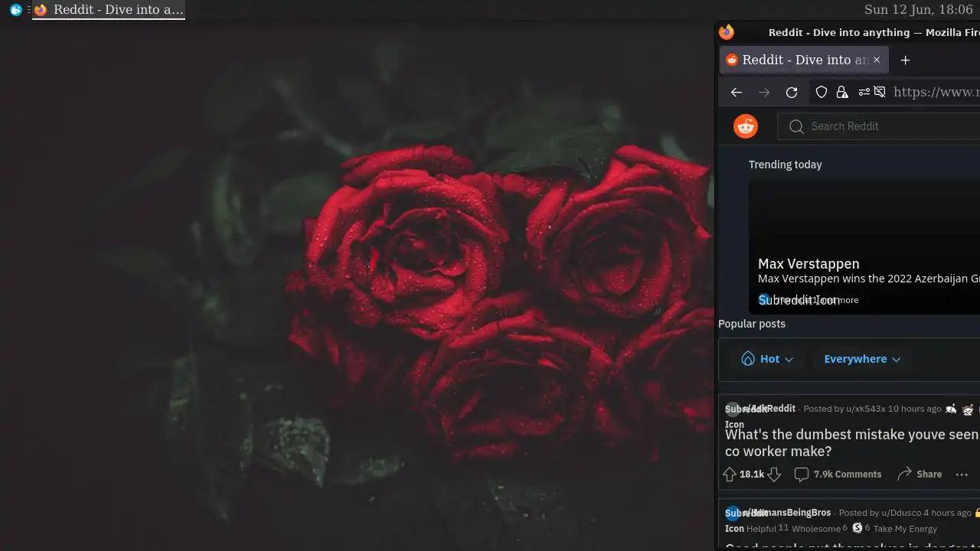This screenshot has height=551, width=980.
Task: Click the Reddit Snoo logo
Action: (746, 126)
